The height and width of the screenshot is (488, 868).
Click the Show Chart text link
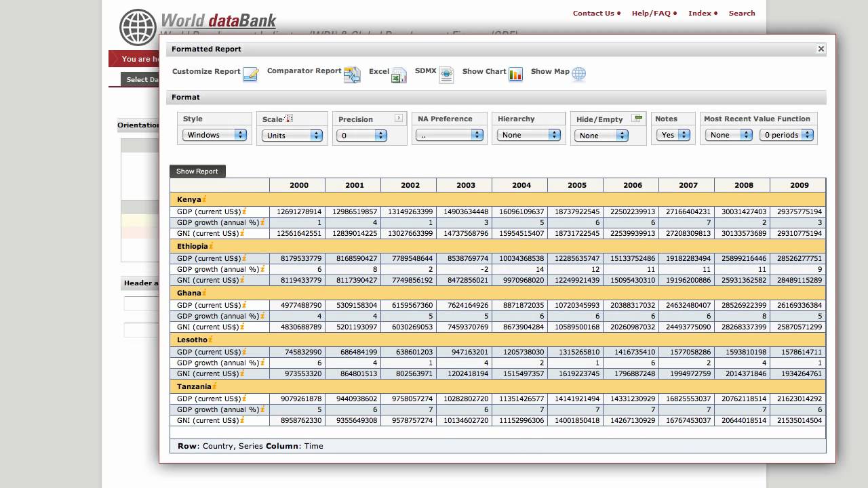point(484,71)
